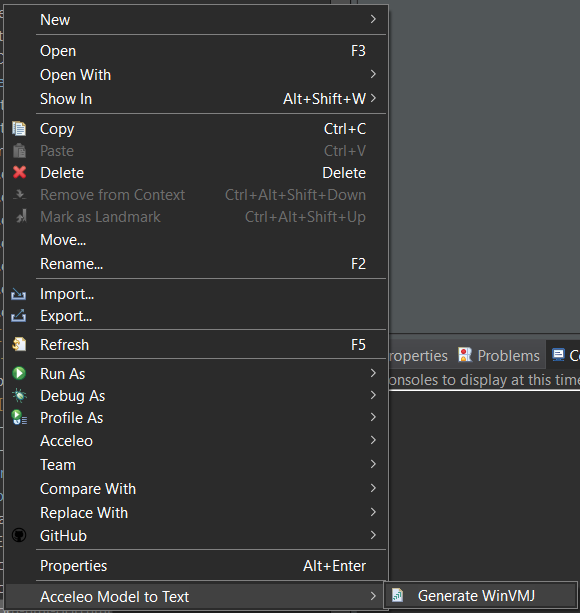The width and height of the screenshot is (580, 613).
Task: Click the Generate WinVMJ file icon
Action: click(397, 595)
